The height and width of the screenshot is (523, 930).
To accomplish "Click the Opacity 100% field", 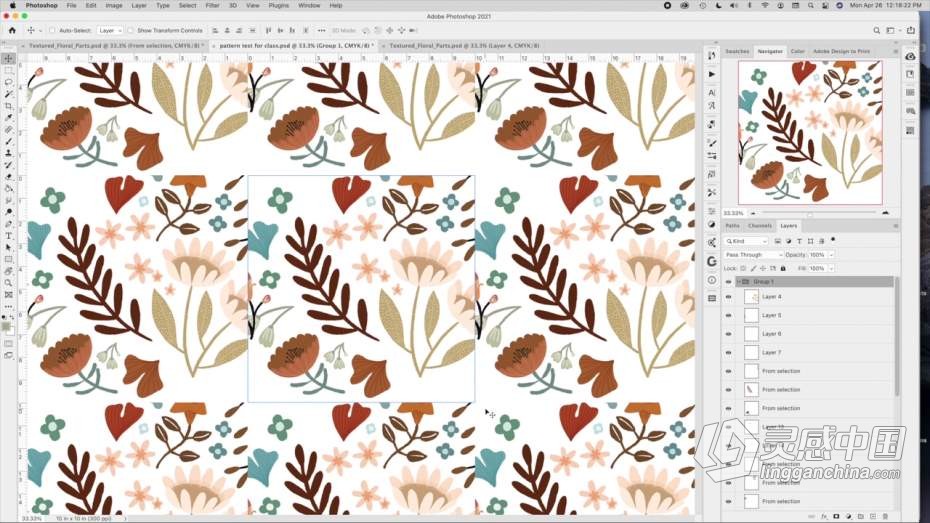I will pyautogui.click(x=817, y=255).
